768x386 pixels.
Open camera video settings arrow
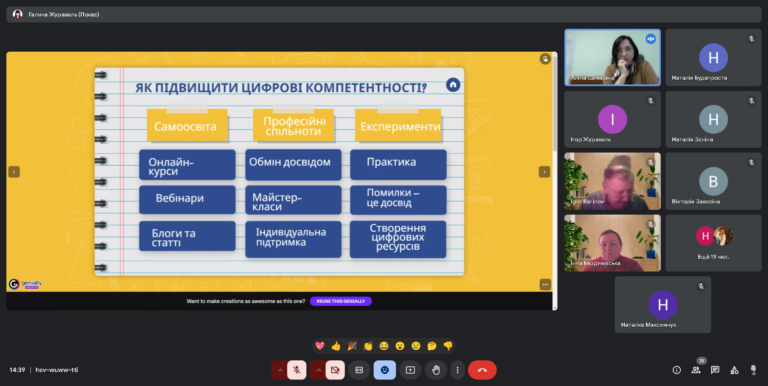tap(318, 370)
